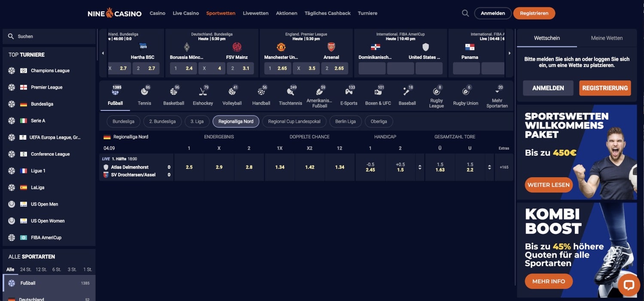
Task: Select the 2. Bundesliga chip
Action: pyautogui.click(x=162, y=122)
